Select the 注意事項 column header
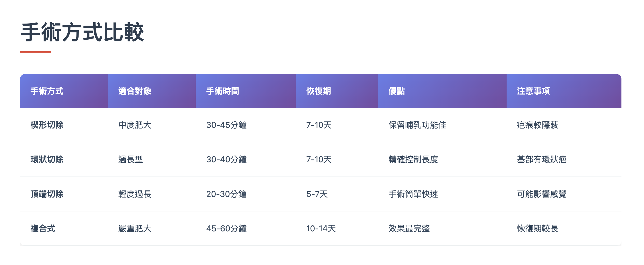Image resolution: width=644 pixels, height=265 pixels. coord(533,91)
